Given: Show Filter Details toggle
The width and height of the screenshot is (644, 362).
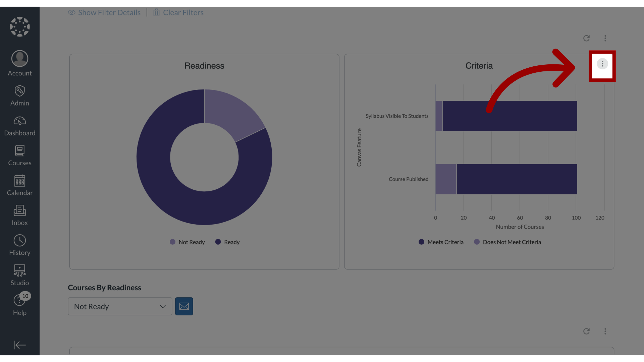Looking at the screenshot, I should pyautogui.click(x=104, y=12).
